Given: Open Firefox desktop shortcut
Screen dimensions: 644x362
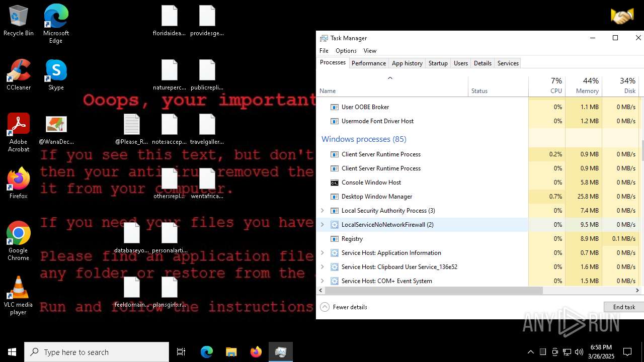Looking at the screenshot, I should (19, 184).
